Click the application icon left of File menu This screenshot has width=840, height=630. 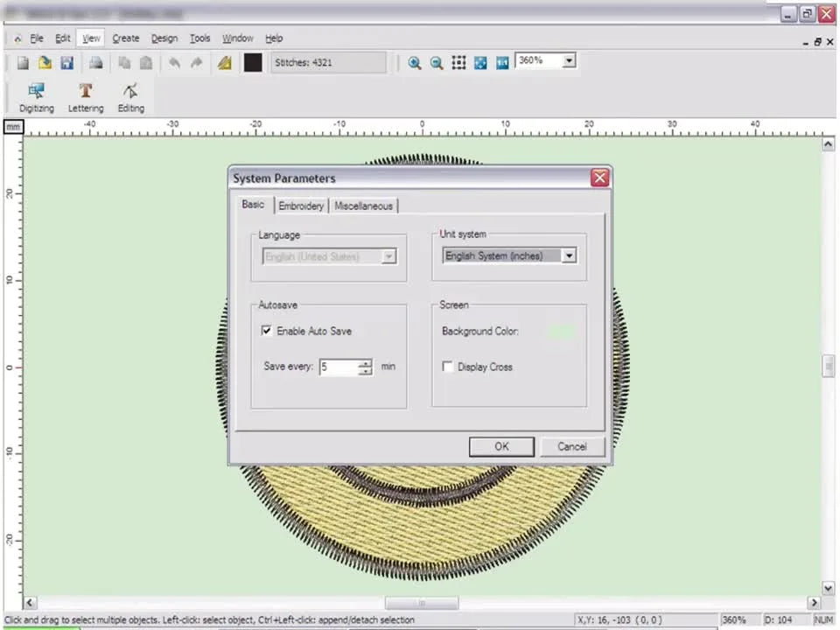click(17, 38)
